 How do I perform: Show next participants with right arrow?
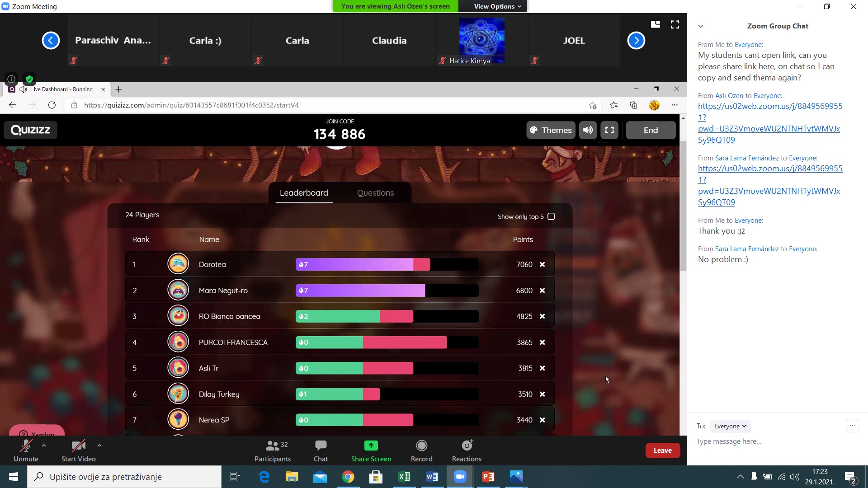(x=636, y=41)
